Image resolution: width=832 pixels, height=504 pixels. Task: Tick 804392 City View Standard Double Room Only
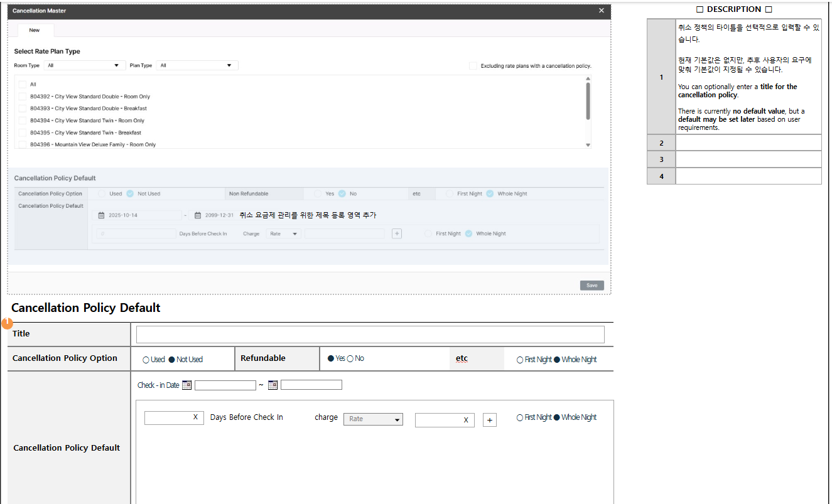(23, 97)
